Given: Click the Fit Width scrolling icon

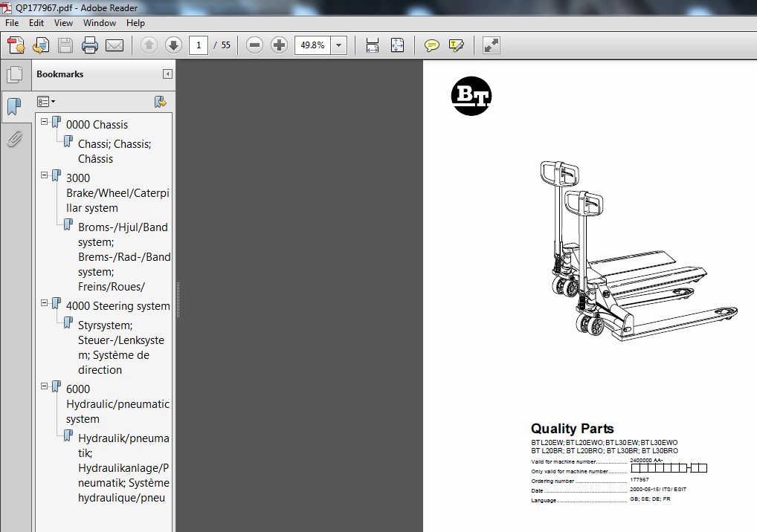Looking at the screenshot, I should pyautogui.click(x=373, y=45).
